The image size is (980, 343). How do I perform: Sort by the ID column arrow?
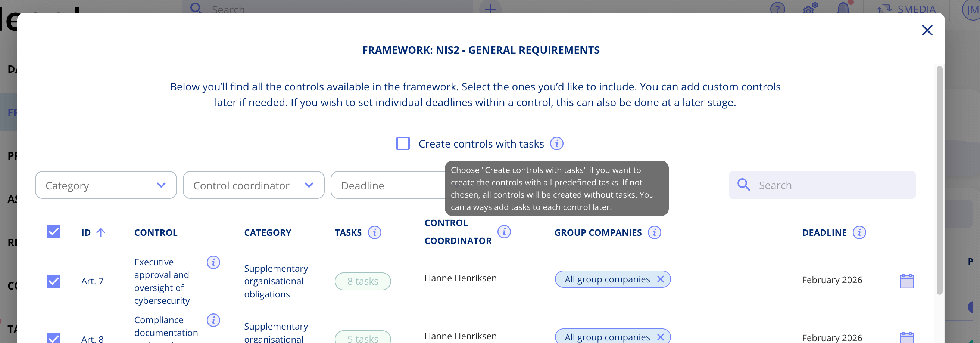[x=101, y=232]
